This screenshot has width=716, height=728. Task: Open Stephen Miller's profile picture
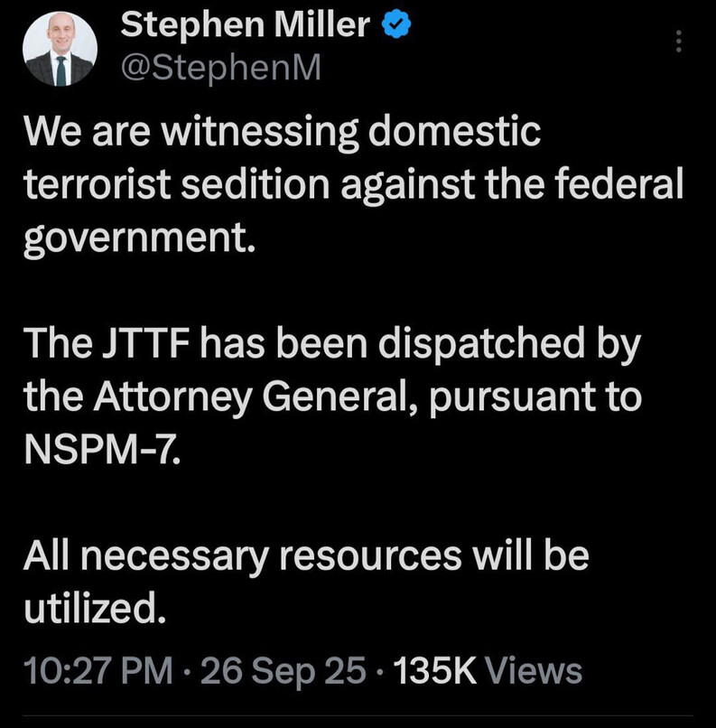pyautogui.click(x=60, y=51)
